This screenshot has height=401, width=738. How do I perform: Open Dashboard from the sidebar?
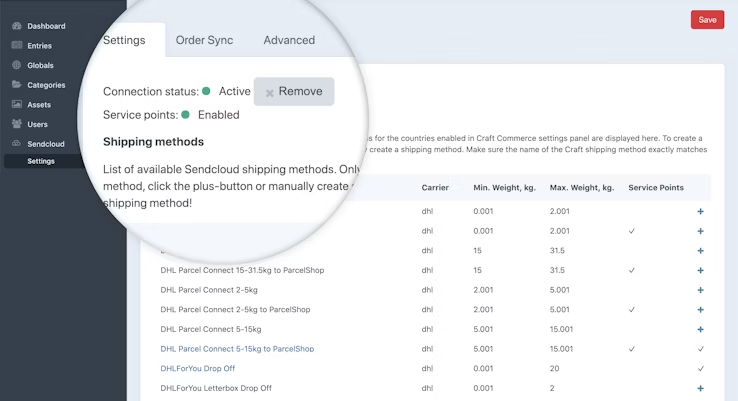pyautogui.click(x=46, y=26)
